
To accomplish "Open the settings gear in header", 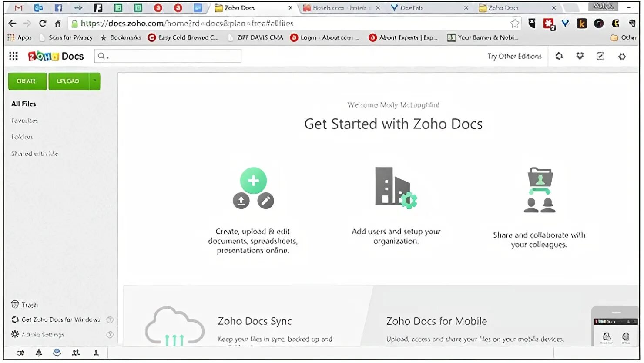I will pyautogui.click(x=622, y=56).
